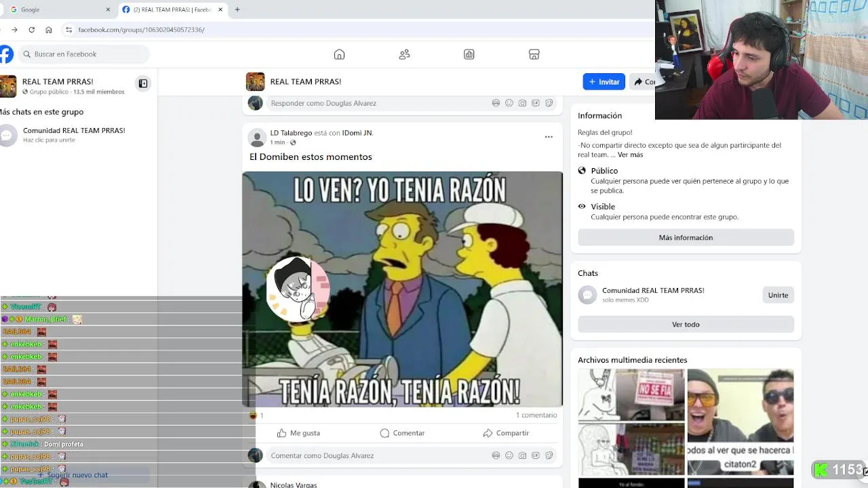The image size is (868, 488).
Task: Click REAL TEAM PRRAS group title in sidebar
Action: 58,81
